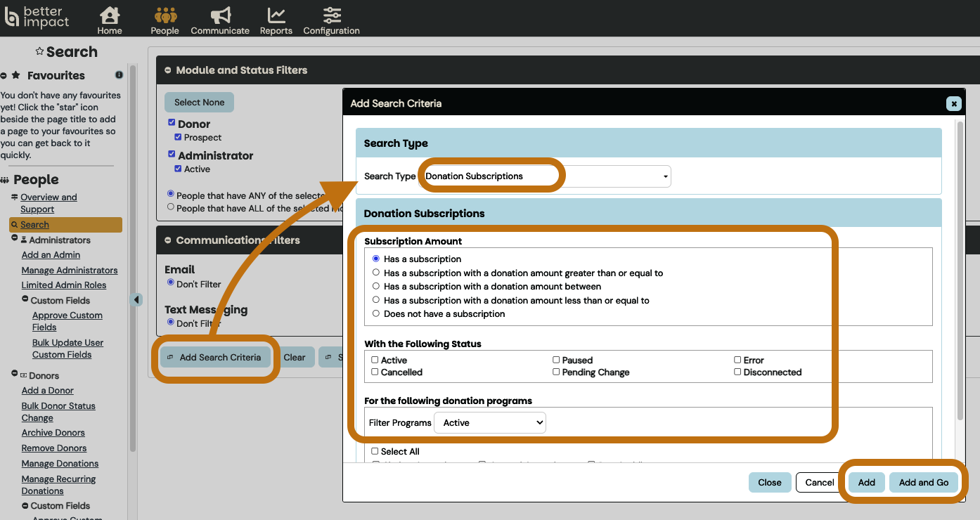Click the star icon beside Search title
980x520 pixels.
click(39, 52)
